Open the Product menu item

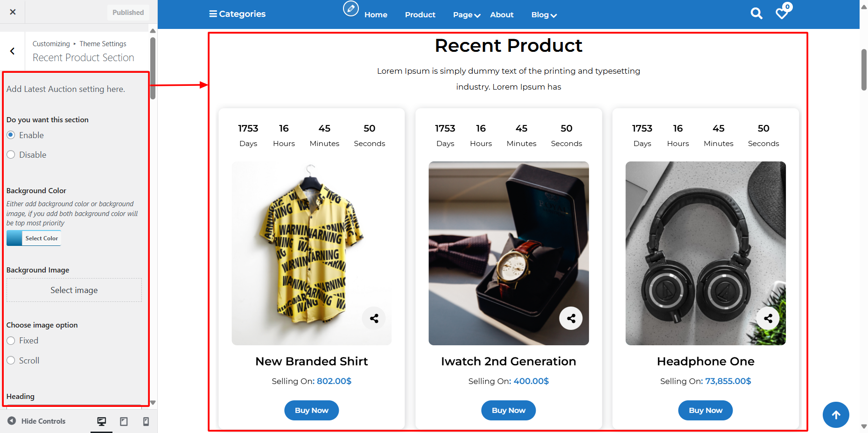[x=420, y=15]
